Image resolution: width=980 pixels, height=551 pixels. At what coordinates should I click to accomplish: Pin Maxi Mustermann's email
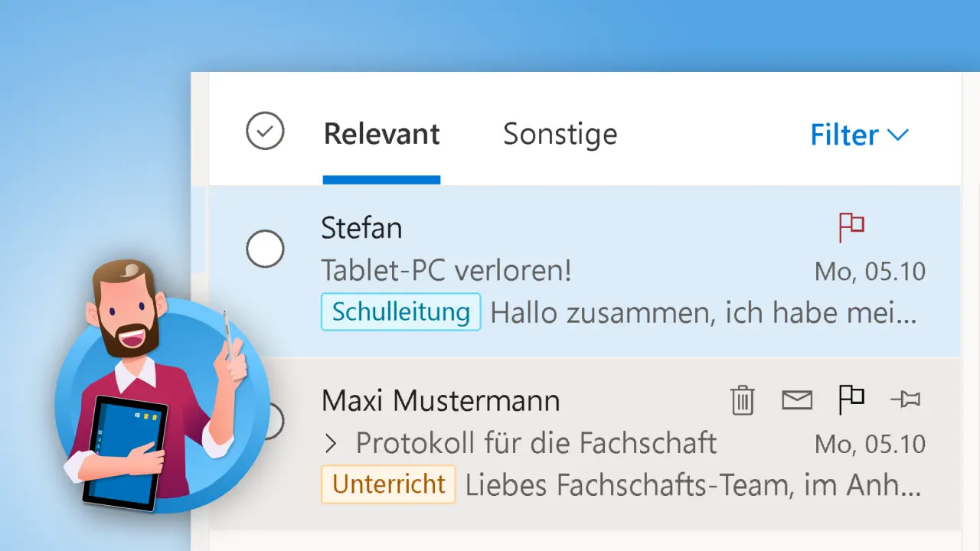point(906,399)
